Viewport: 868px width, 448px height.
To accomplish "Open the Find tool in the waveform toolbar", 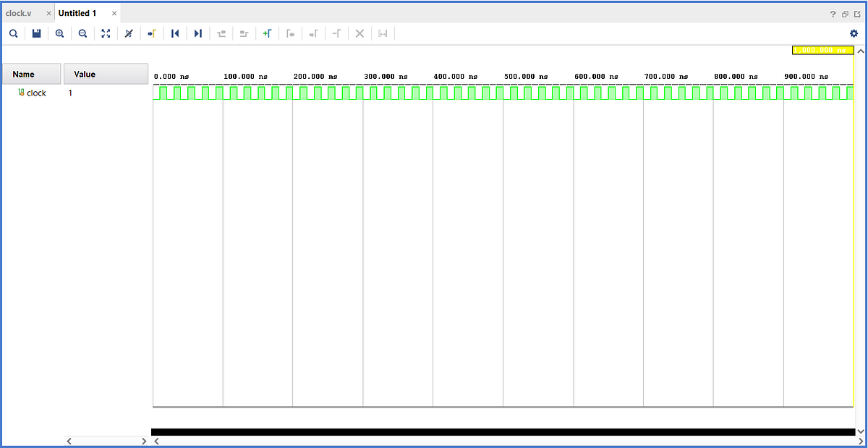I will coord(13,33).
